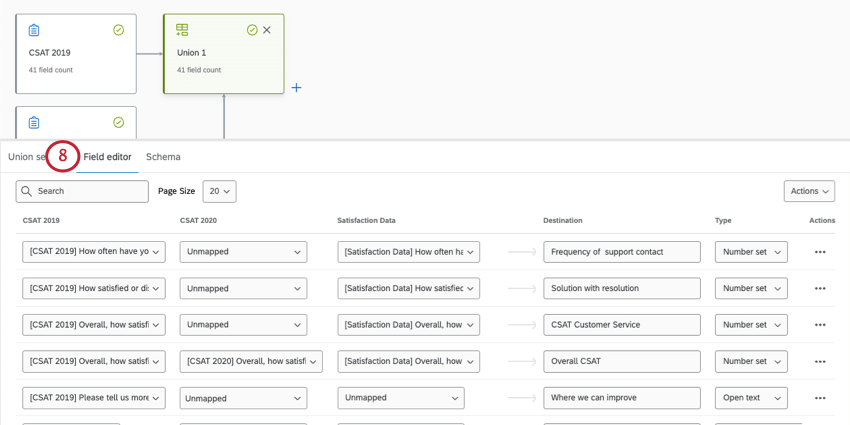This screenshot has width=850, height=425.
Task: Edit the CSAT Customer Service destination field
Action: pos(621,325)
